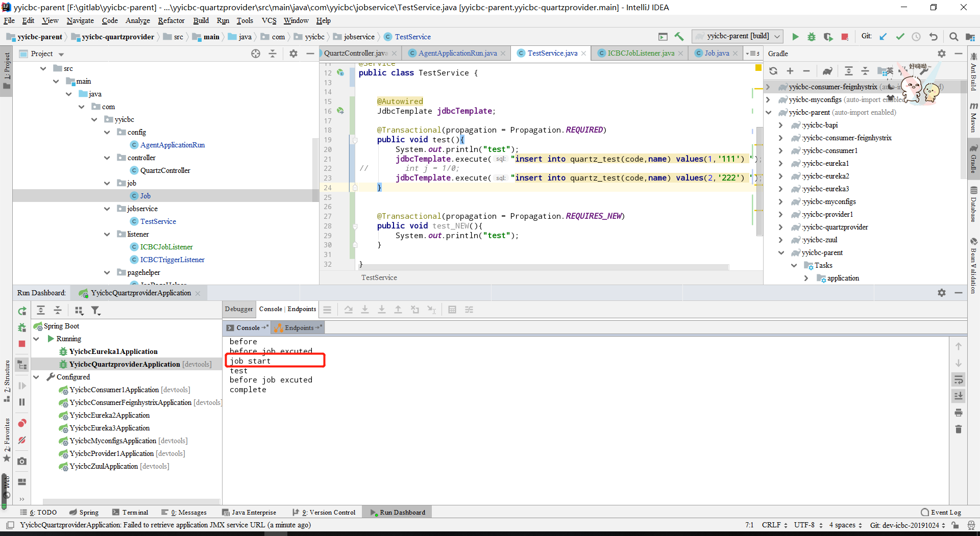The image size is (980, 536).
Task: Start debugging with the bug icon
Action: pos(811,37)
